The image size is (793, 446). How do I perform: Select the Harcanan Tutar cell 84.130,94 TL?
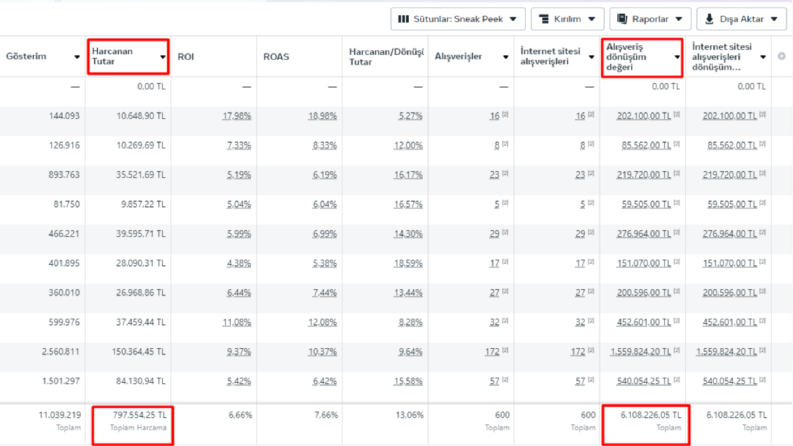click(141, 381)
